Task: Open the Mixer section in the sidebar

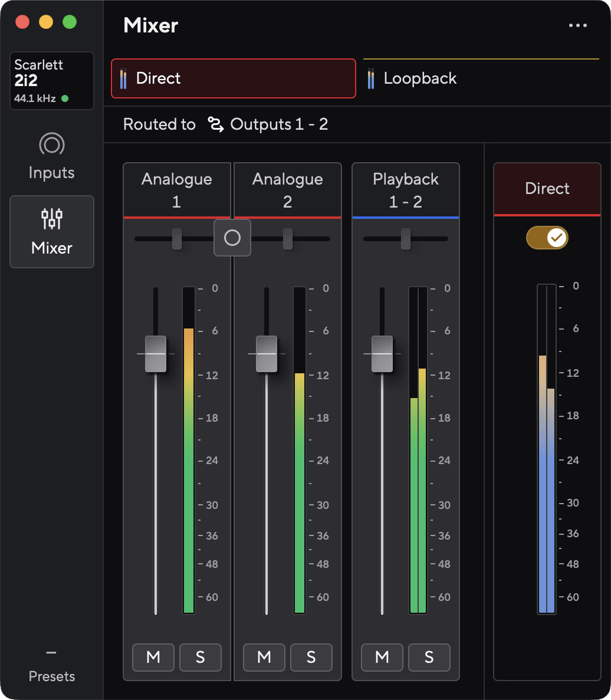Action: (x=52, y=232)
